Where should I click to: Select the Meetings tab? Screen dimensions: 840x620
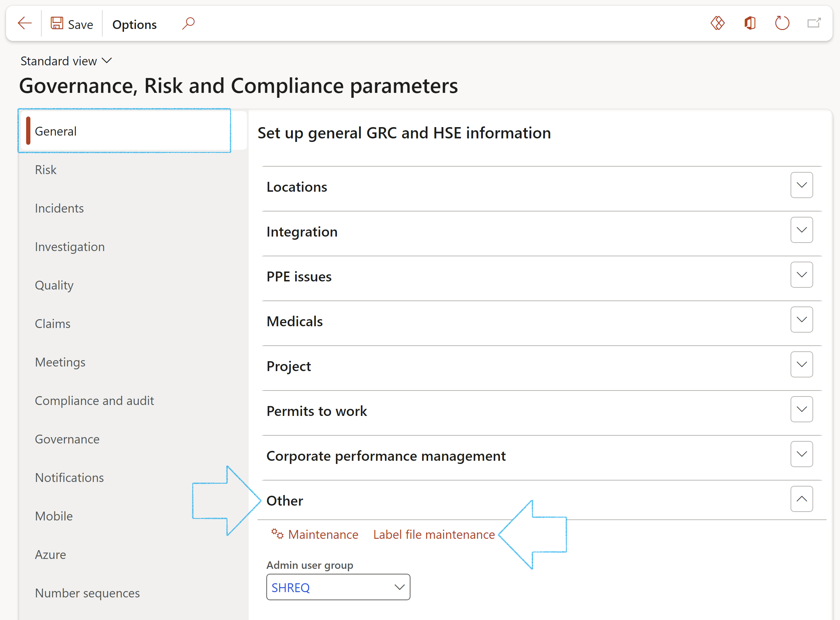point(60,362)
